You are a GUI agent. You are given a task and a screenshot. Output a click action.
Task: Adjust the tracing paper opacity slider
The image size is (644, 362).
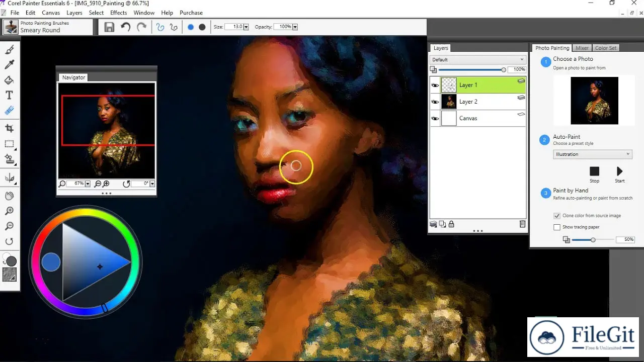pos(593,240)
